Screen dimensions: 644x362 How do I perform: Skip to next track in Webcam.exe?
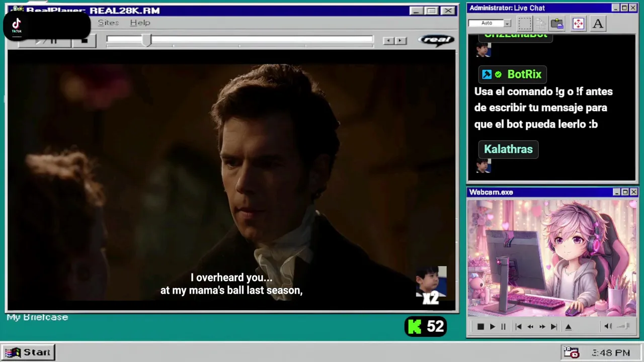click(x=553, y=327)
